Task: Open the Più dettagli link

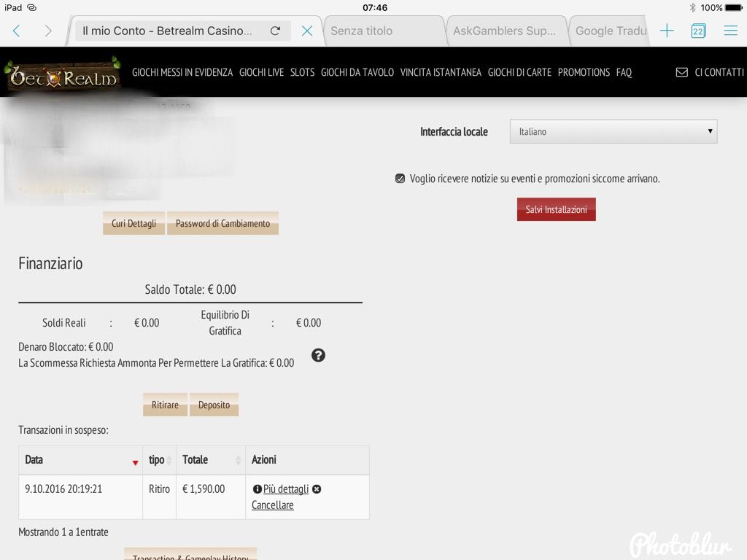Action: [286, 489]
